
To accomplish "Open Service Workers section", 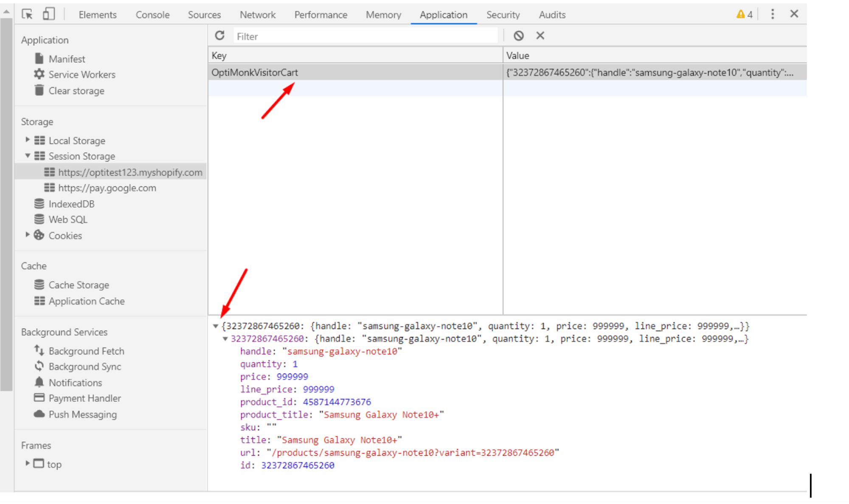I will click(x=82, y=75).
